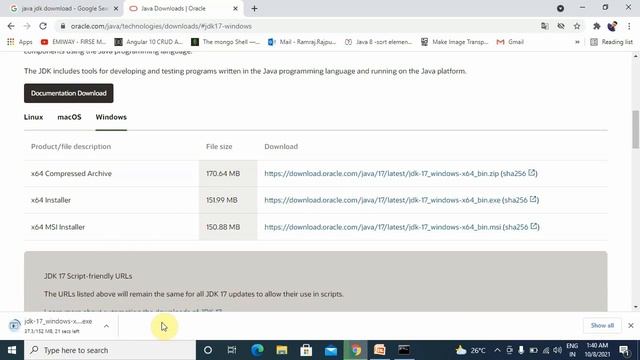Screen dimensions: 640x360
Task: Click the 151.99 MB file size cell
Action: pyautogui.click(x=228, y=200)
